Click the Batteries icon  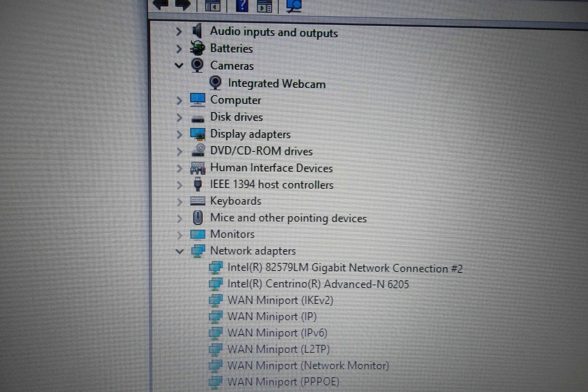coord(197,48)
